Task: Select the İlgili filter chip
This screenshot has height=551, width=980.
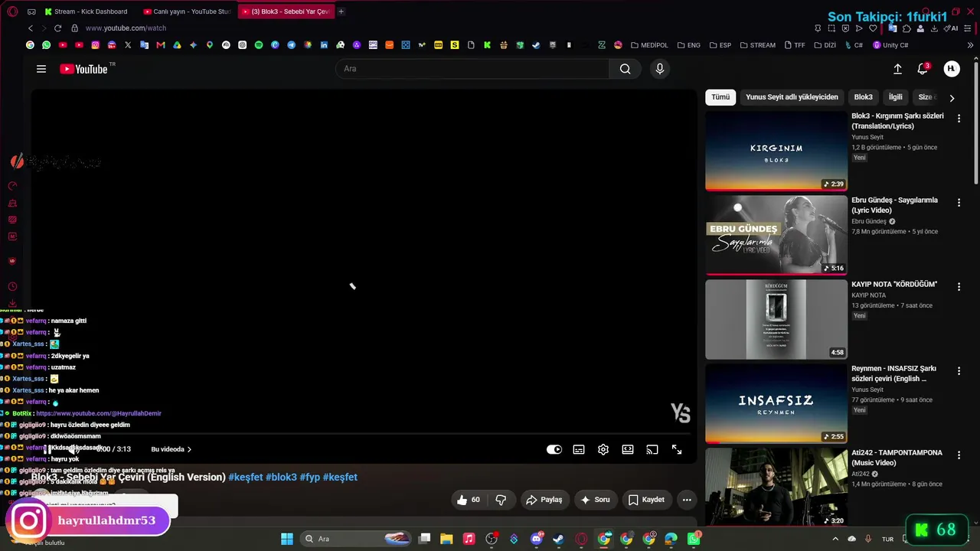Action: pyautogui.click(x=895, y=97)
